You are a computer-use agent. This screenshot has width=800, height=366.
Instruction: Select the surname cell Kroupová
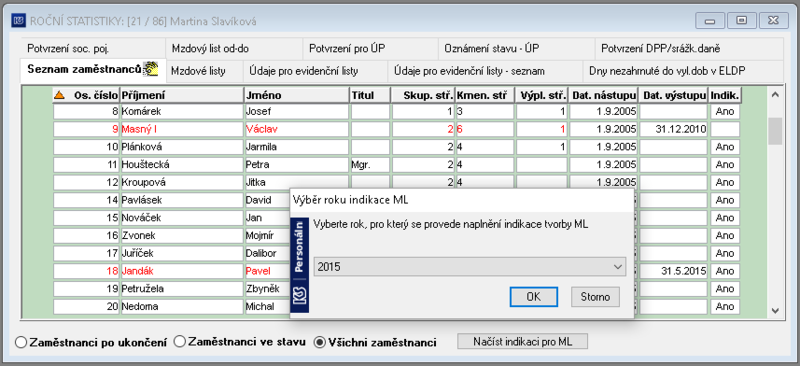[182, 182]
